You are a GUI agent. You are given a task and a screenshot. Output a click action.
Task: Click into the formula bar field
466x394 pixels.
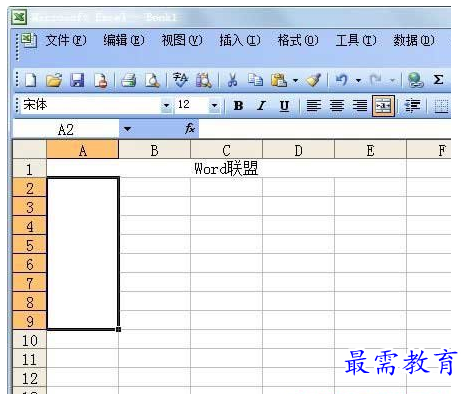[325, 129]
